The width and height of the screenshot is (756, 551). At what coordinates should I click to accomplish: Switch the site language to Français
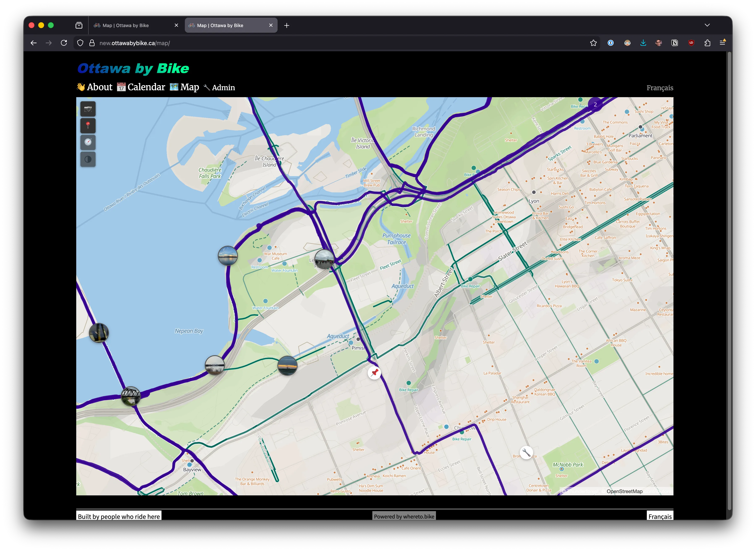coord(660,87)
